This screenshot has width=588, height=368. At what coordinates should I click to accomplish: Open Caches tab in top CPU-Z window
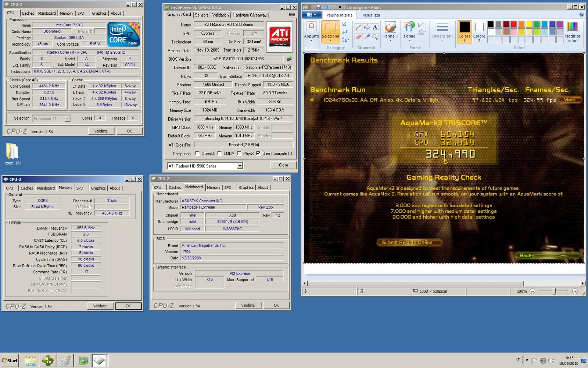coord(28,13)
